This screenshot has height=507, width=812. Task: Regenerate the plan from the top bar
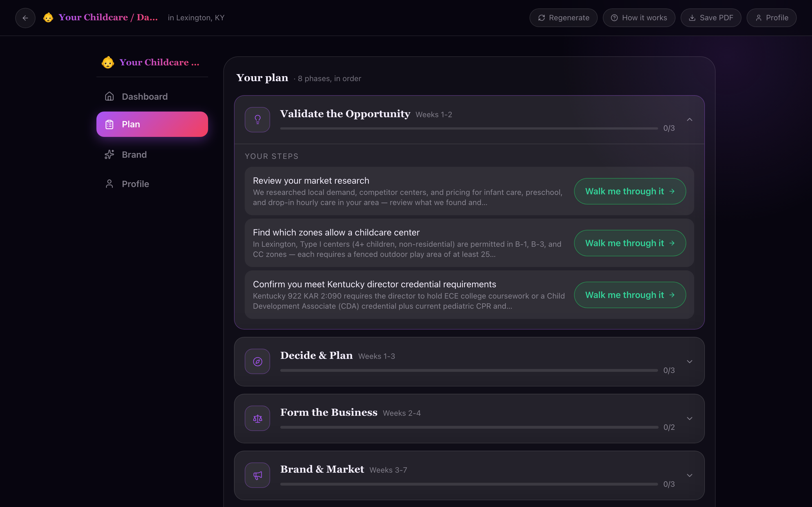tap(563, 18)
